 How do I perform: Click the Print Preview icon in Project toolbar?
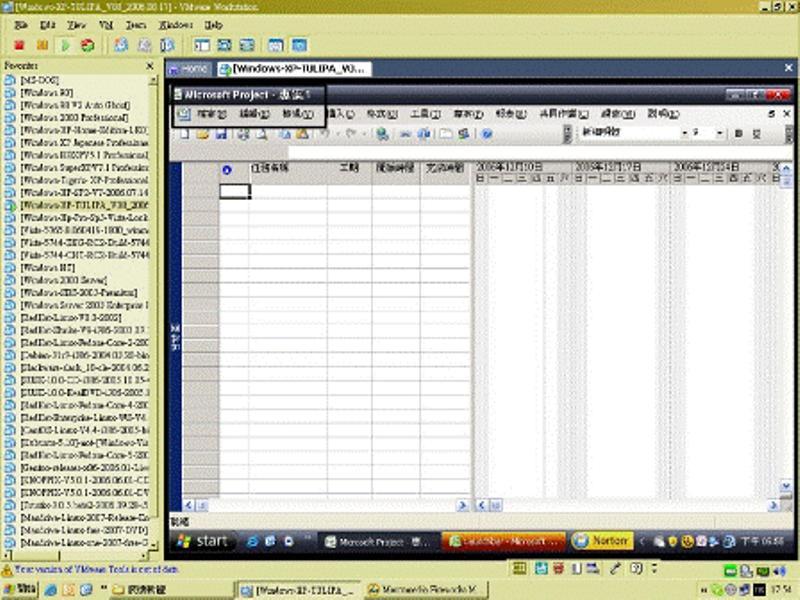point(262,134)
